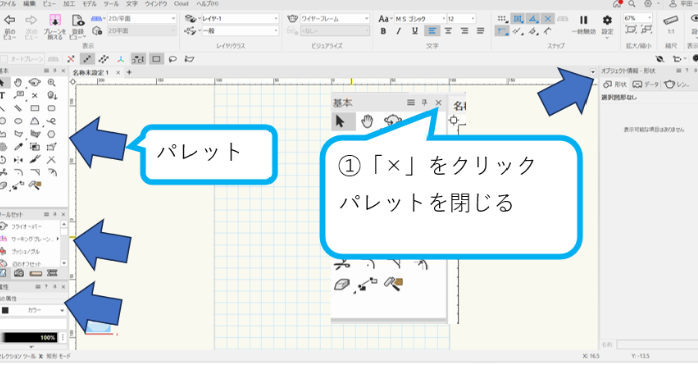Click the black fill color swatch
This screenshot has height=365, width=698.
click(5, 310)
